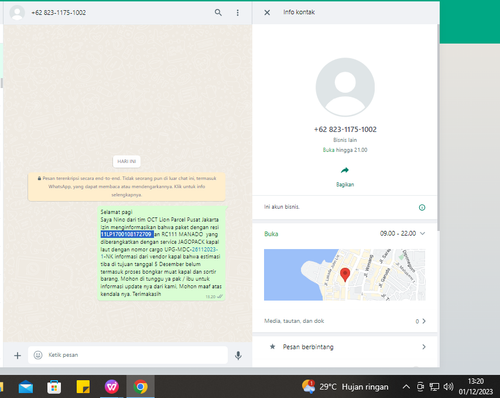
Task: Open the end-to-end encryption notice
Action: pyautogui.click(x=127, y=187)
